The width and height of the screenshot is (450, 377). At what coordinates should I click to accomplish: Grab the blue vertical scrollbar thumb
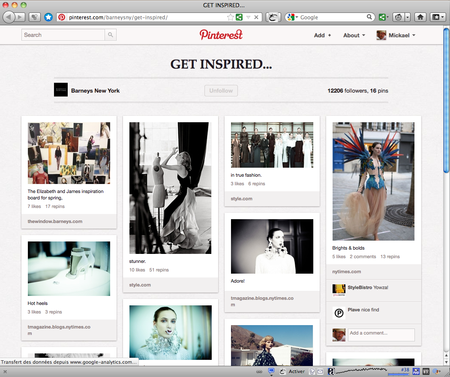[x=446, y=100]
